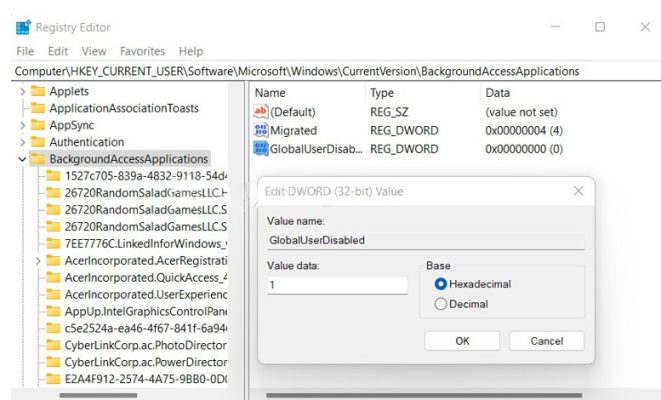Confirm the value with OK
This screenshot has width=661, height=400.
pos(462,341)
